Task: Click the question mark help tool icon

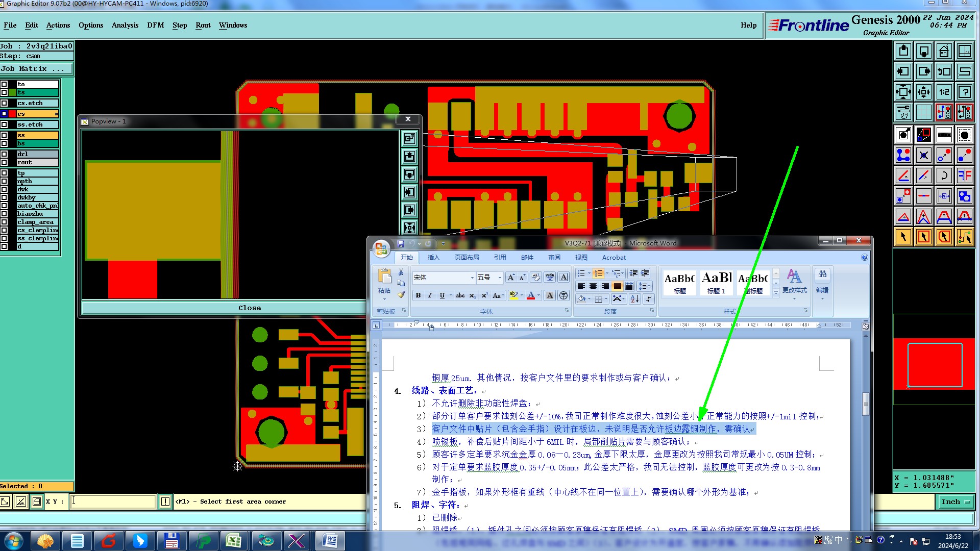Action: click(x=964, y=92)
